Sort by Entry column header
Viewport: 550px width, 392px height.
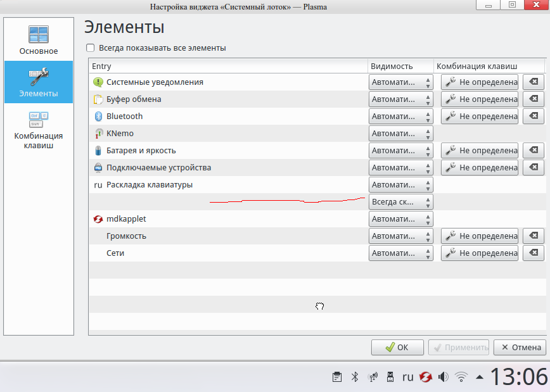(228, 66)
